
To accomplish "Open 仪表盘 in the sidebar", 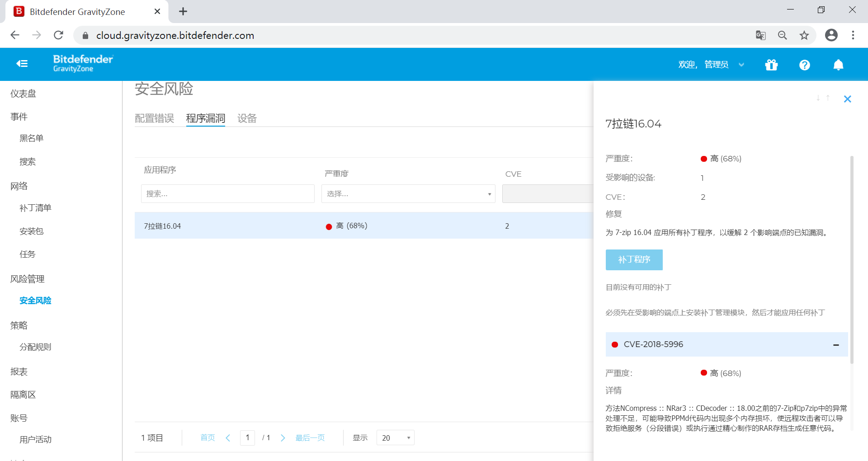I will click(23, 94).
